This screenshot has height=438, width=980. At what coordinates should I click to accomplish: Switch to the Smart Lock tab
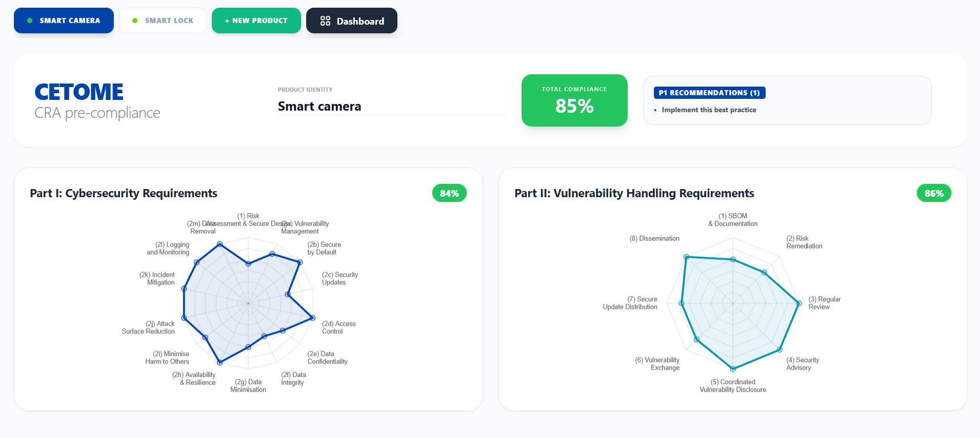click(163, 20)
